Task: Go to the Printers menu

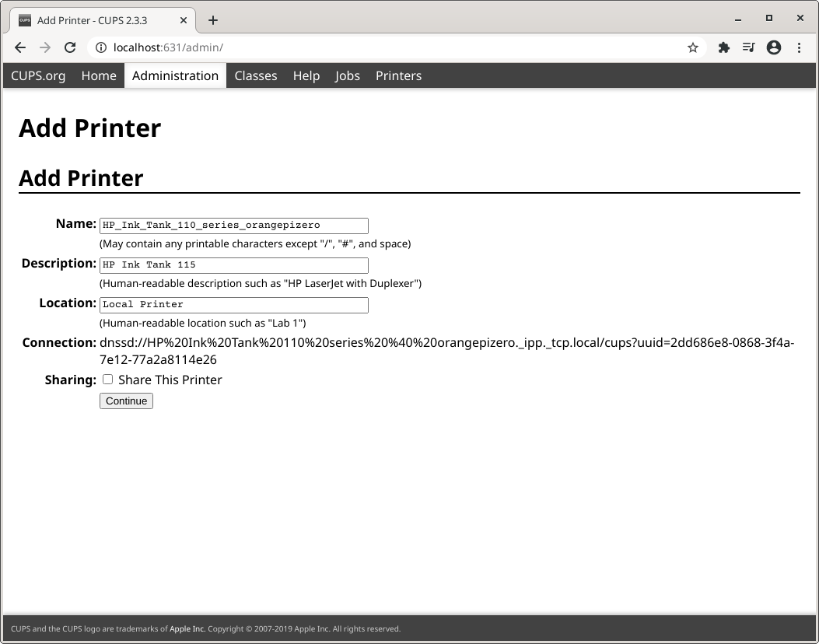Action: point(398,75)
